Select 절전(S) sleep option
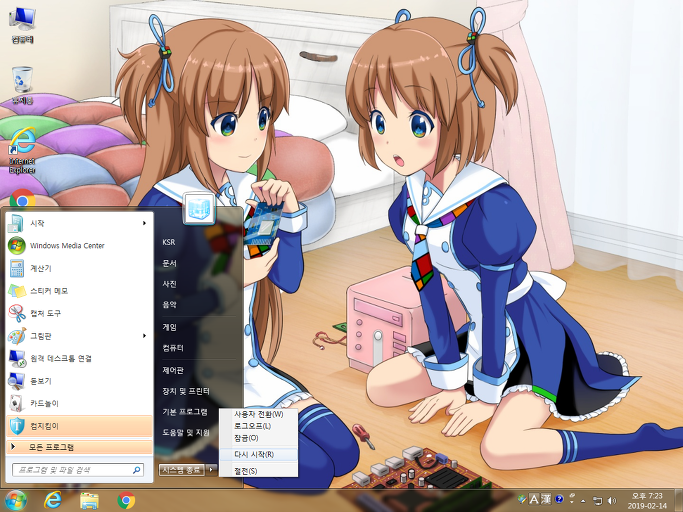 259,471
